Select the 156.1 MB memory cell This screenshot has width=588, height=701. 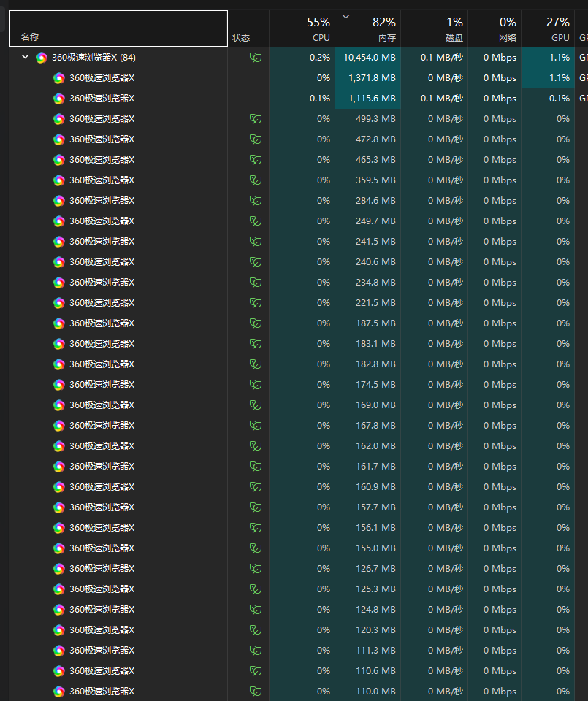[367, 527]
